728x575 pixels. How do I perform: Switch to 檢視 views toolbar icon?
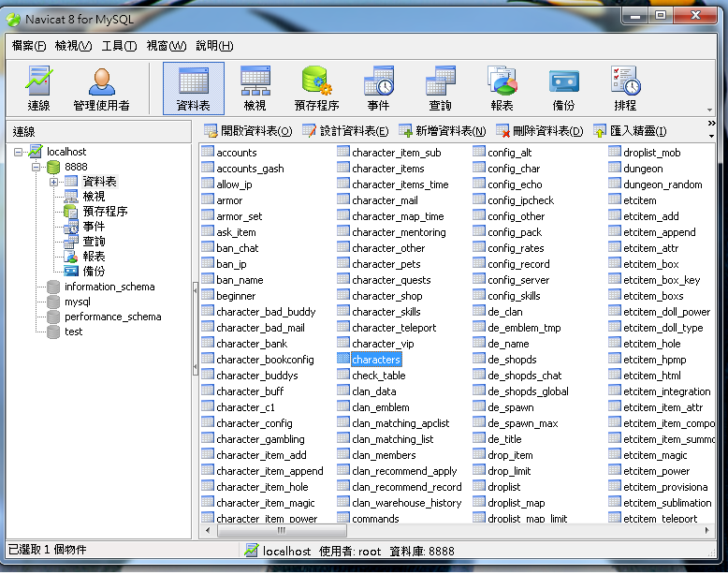(x=255, y=88)
